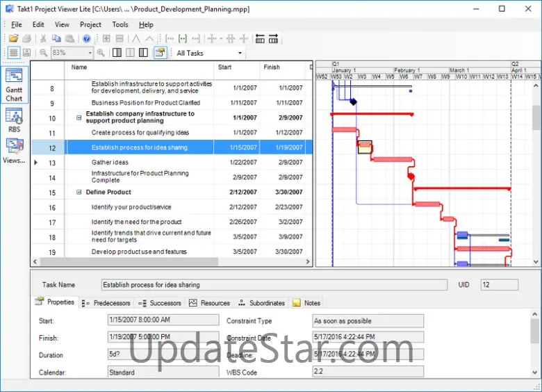Click the Paste clipboard icon
The height and width of the screenshot is (392, 542).
69,38
